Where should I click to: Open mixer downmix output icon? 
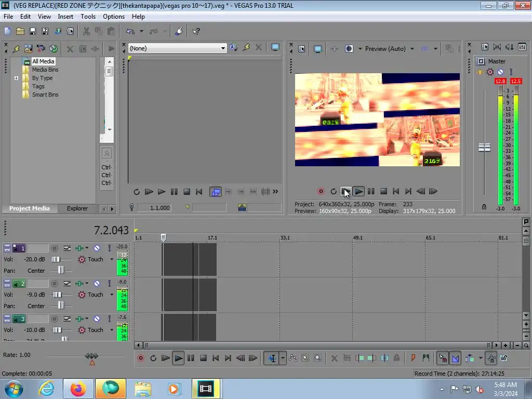[497, 47]
